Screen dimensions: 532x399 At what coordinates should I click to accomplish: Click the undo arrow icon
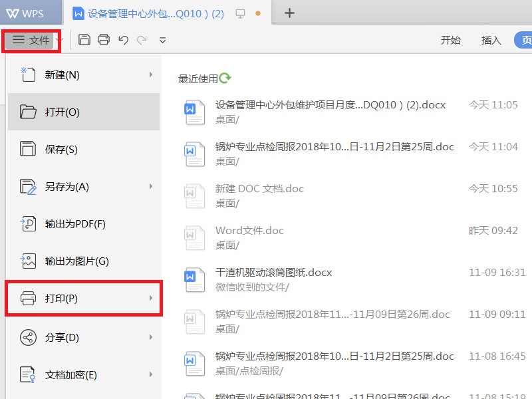point(124,40)
